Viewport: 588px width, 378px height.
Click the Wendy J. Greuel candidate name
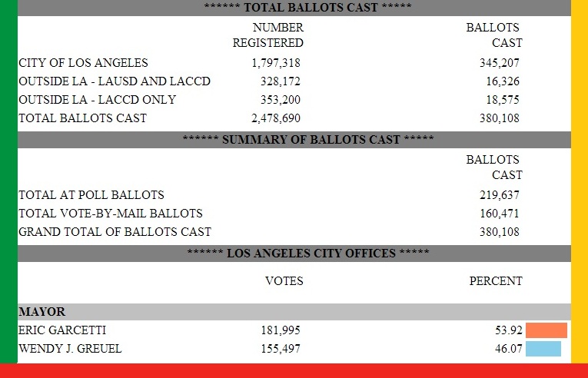(x=70, y=349)
